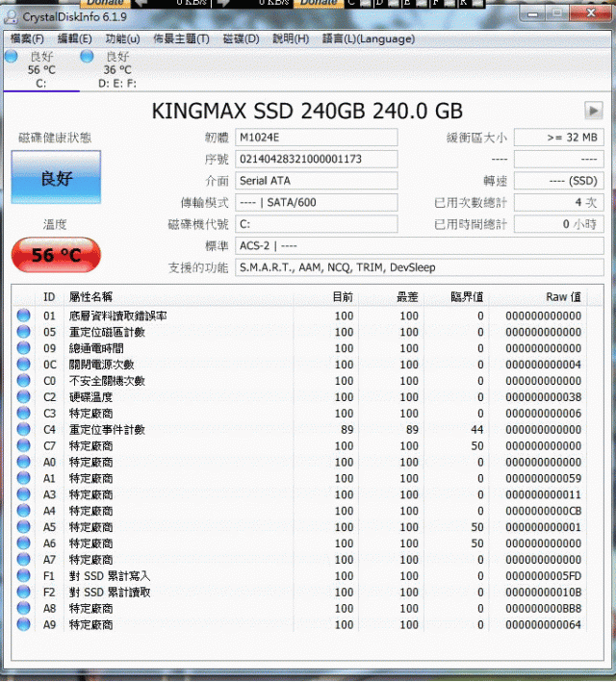616x682 pixels.
Task: Open the 語言(L)(Language) menu
Action: pyautogui.click(x=369, y=39)
